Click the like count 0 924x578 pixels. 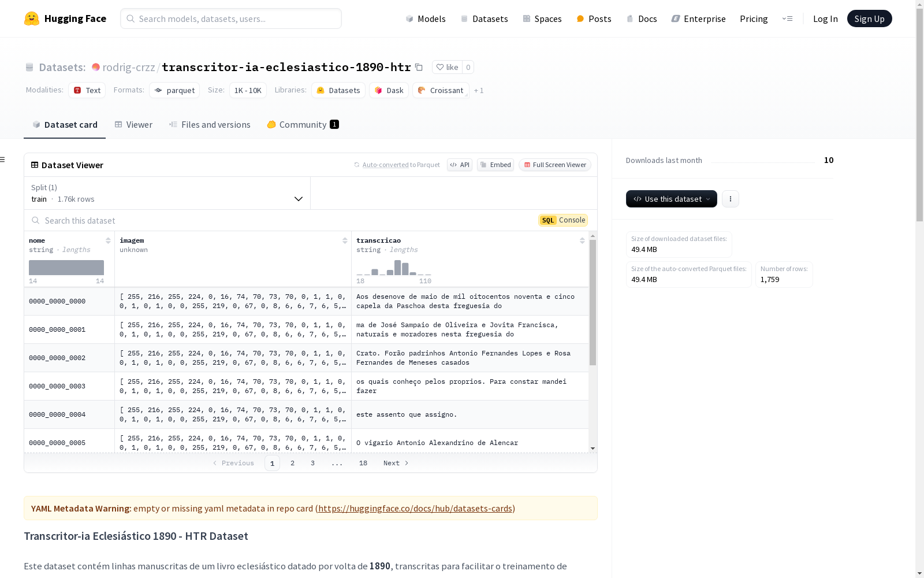pyautogui.click(x=468, y=67)
